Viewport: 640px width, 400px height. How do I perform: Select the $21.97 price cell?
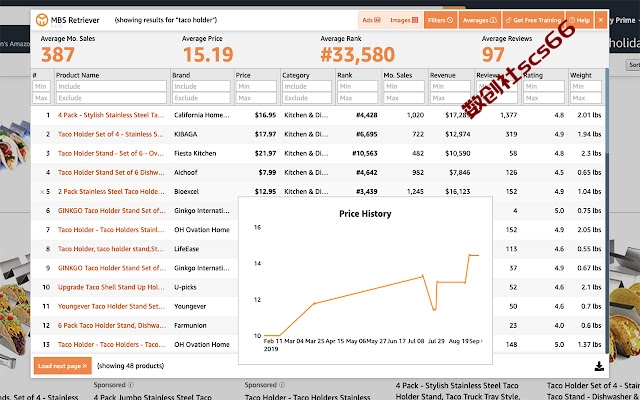[265, 153]
